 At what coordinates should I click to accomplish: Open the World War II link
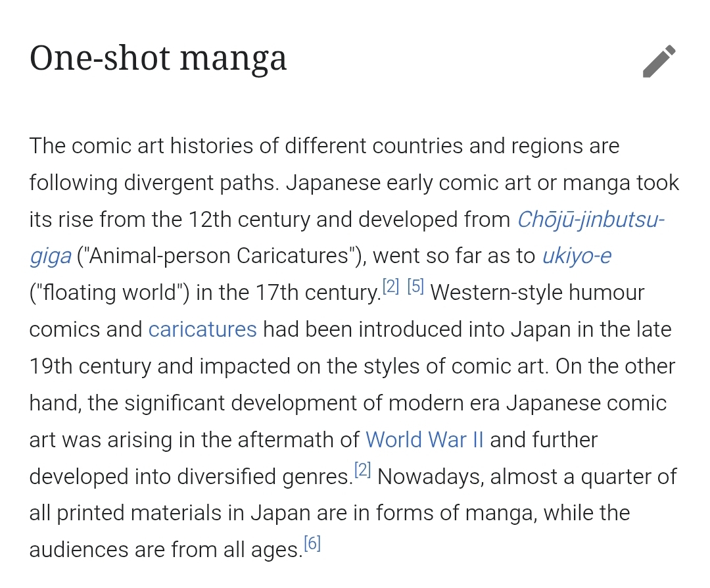[x=424, y=439]
